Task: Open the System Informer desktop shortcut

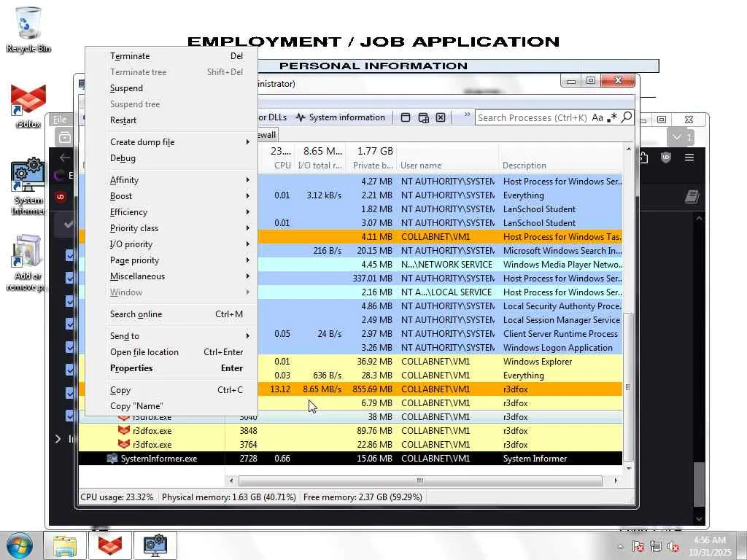Action: pos(28,186)
